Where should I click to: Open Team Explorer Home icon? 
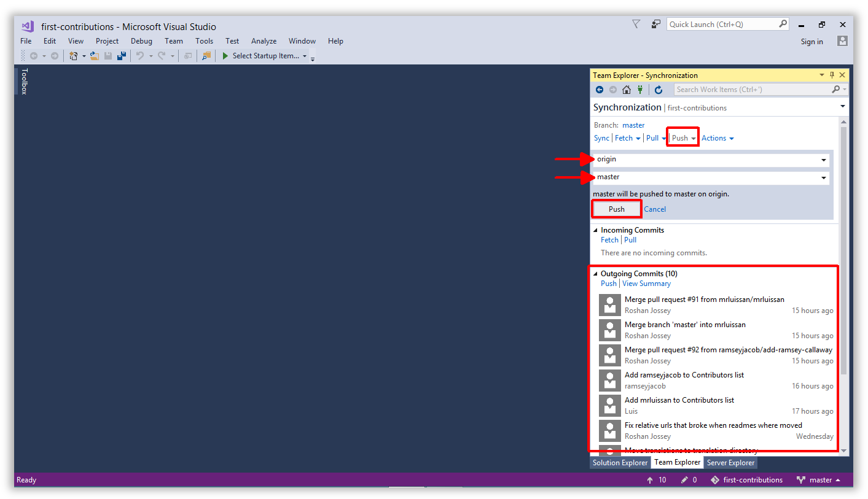(627, 90)
